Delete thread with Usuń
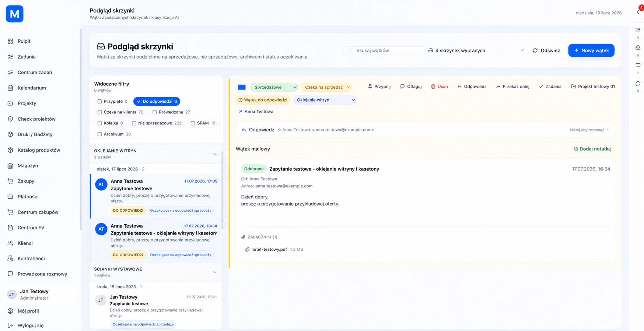Image resolution: width=644 pixels, height=331 pixels. click(x=439, y=87)
